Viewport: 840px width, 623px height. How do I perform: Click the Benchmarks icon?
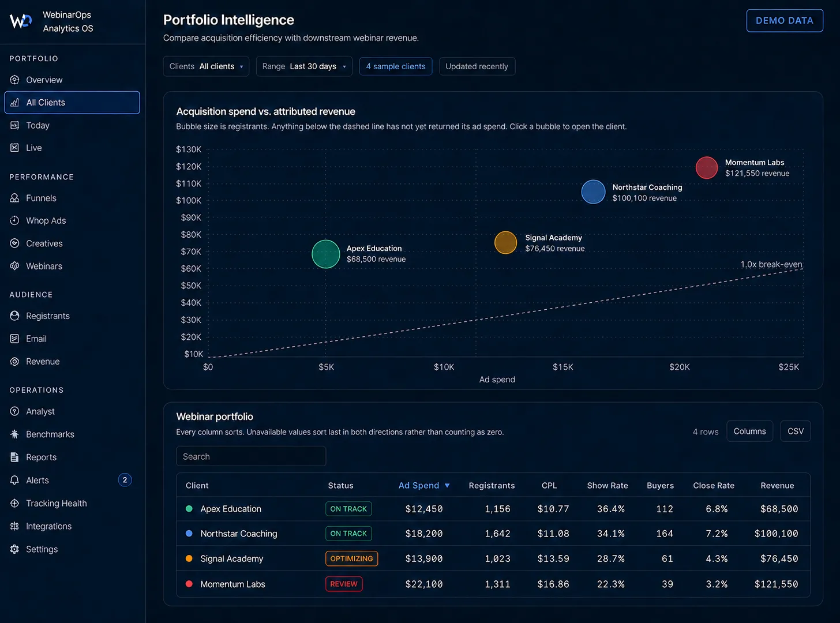coord(15,434)
